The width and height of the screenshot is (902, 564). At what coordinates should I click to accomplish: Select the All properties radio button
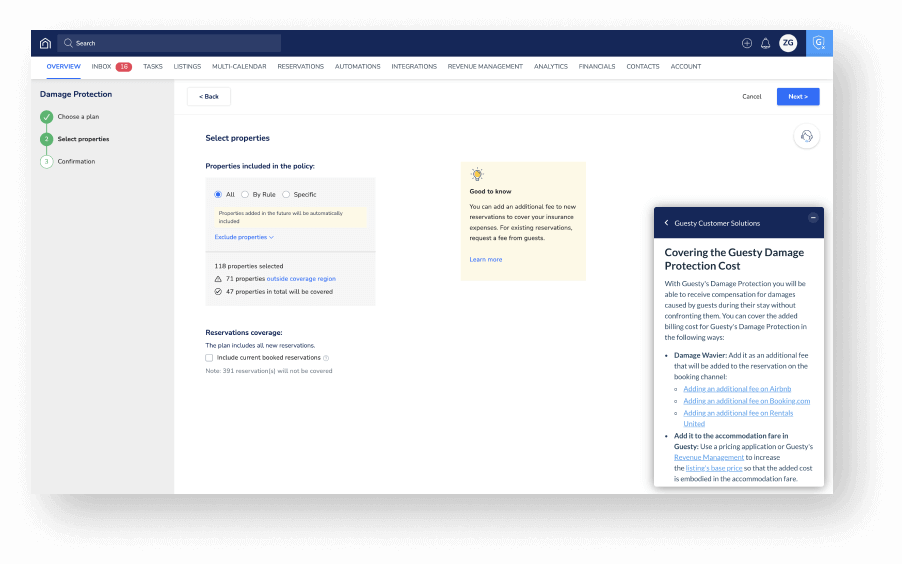(x=218, y=195)
